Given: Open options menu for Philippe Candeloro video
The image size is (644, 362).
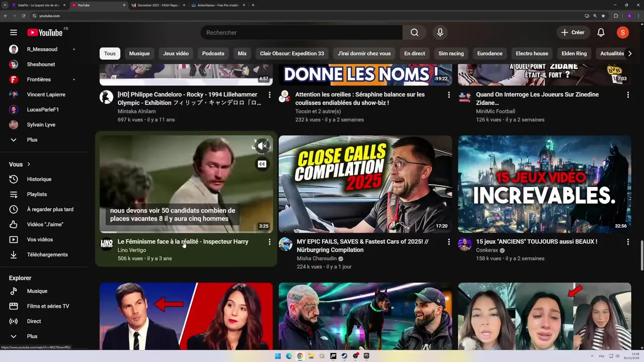Looking at the screenshot, I should (x=270, y=95).
